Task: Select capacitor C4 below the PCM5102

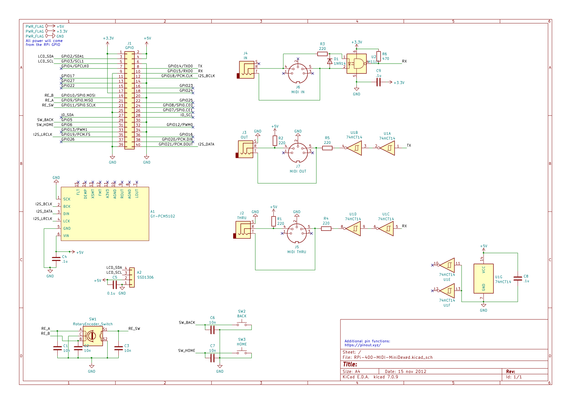Action: click(56, 259)
